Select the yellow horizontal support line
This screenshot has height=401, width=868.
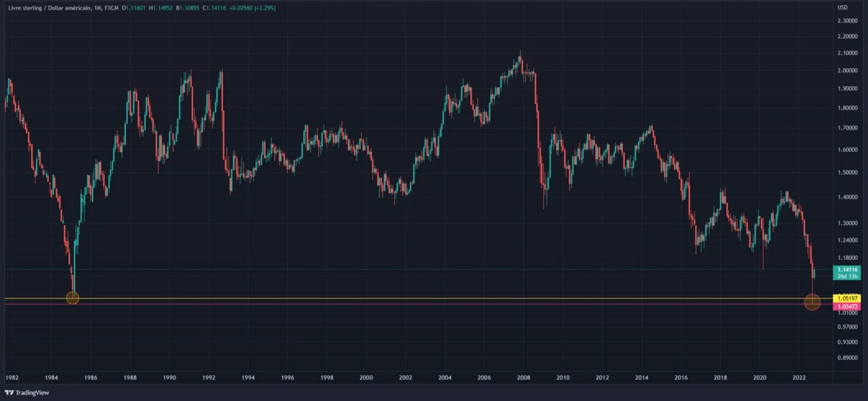point(434,298)
